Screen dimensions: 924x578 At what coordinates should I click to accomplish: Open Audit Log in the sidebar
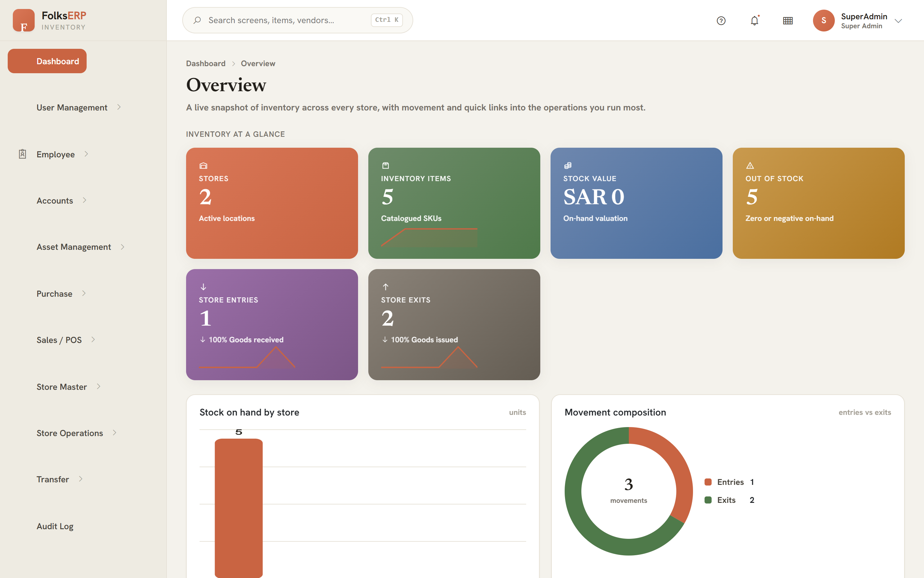coord(55,526)
